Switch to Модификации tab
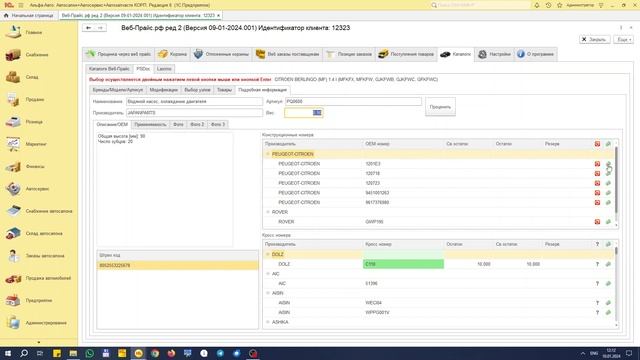640x360 pixels. pos(164,90)
